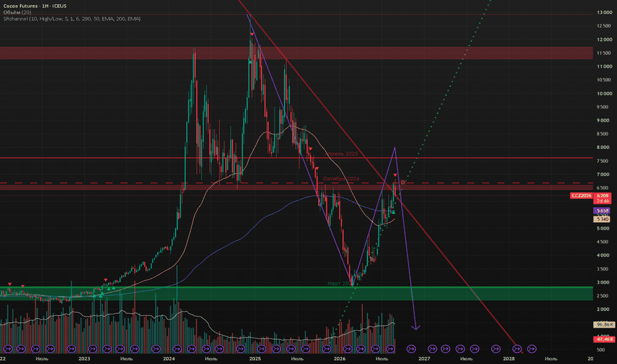Viewport: 617px width, 364px height.
Task: Click the red down-triangle marker below 12 500 peak
Action: [252, 34]
